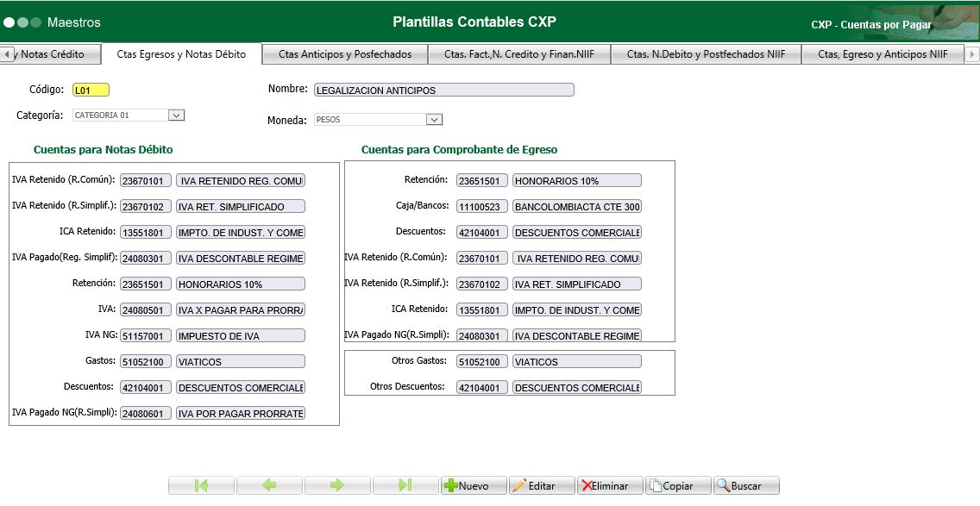Click Cuentas para Comprobante de Egreso heading
This screenshot has width=980, height=506.
[x=459, y=150]
